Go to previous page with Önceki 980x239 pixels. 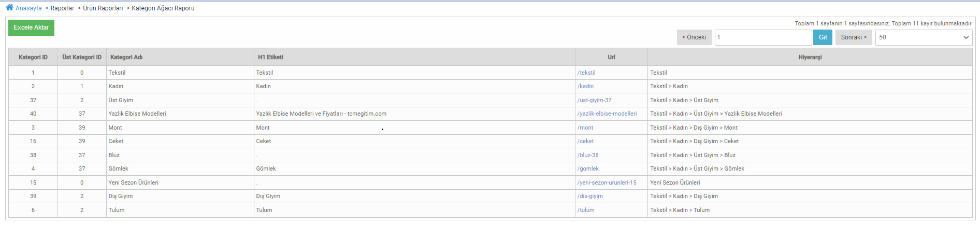tap(694, 37)
